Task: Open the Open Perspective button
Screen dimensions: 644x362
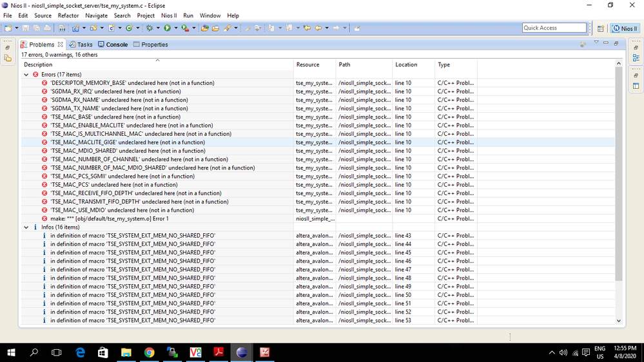Action: pos(600,28)
